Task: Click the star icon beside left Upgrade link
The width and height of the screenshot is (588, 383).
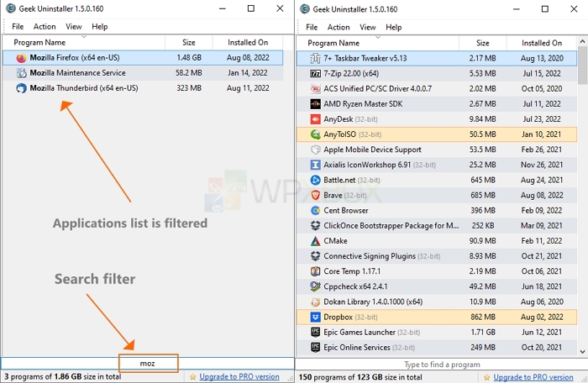Action: tap(192, 376)
